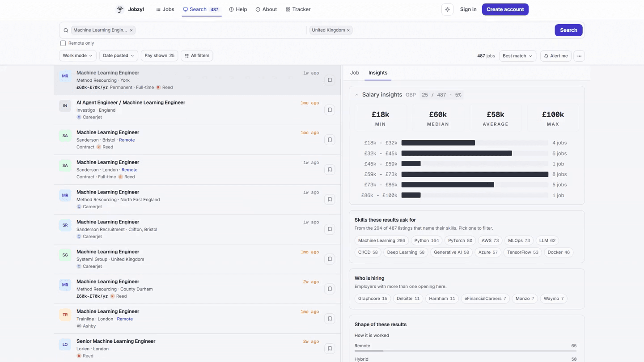The height and width of the screenshot is (362, 644).
Task: Filter by PyTorch skill chip
Action: pos(460,240)
